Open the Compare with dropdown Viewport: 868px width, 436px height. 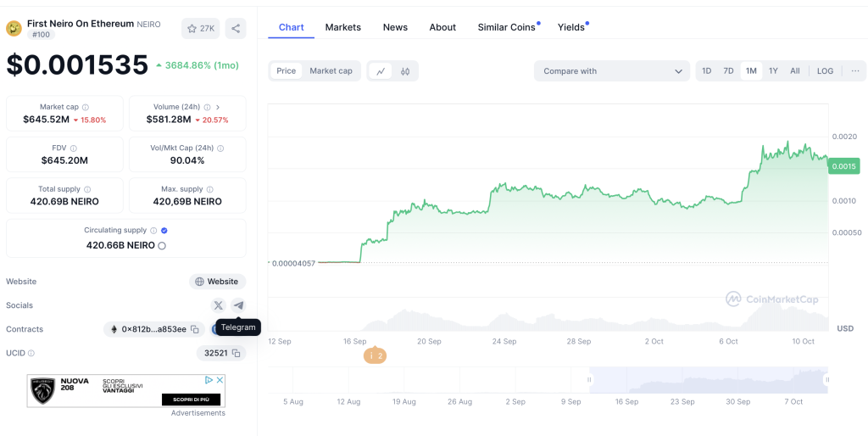coord(612,71)
